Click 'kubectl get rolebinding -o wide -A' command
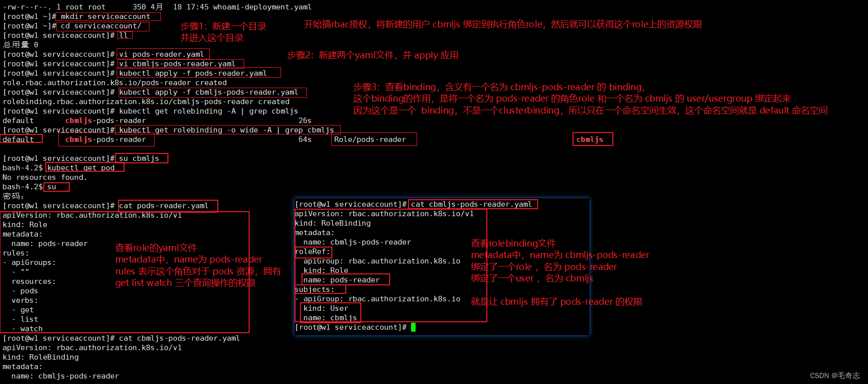The image size is (868, 384). point(195,130)
